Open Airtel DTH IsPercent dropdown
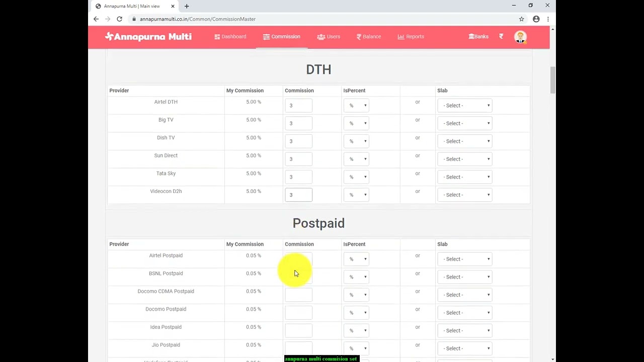644x362 pixels. (356, 106)
